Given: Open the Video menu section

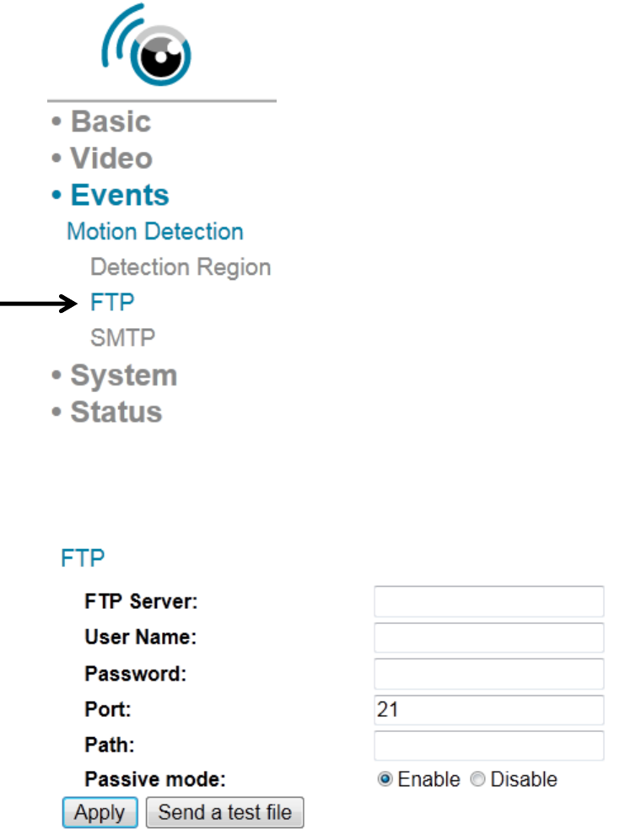Looking at the screenshot, I should click(110, 159).
